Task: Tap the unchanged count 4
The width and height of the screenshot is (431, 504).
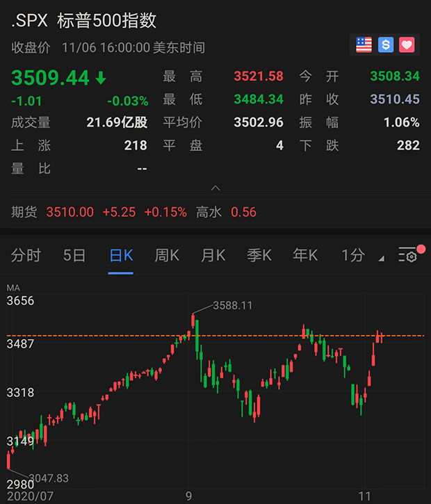Action: (x=279, y=145)
